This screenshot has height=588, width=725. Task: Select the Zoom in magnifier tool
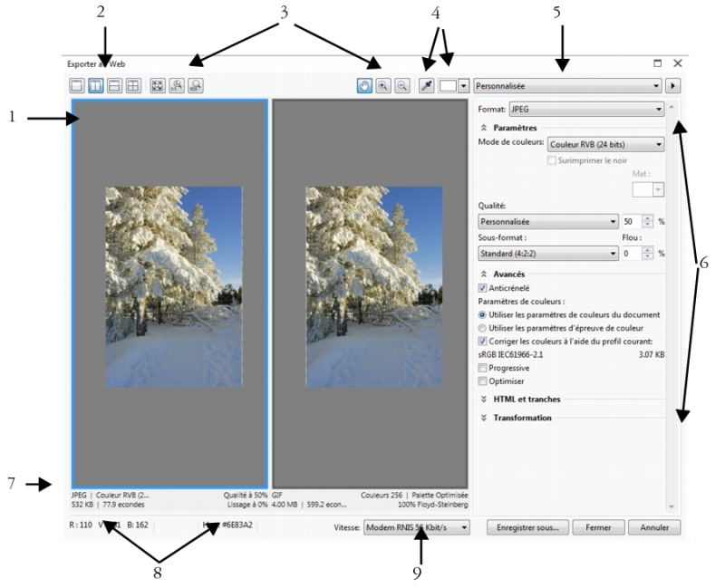(383, 85)
